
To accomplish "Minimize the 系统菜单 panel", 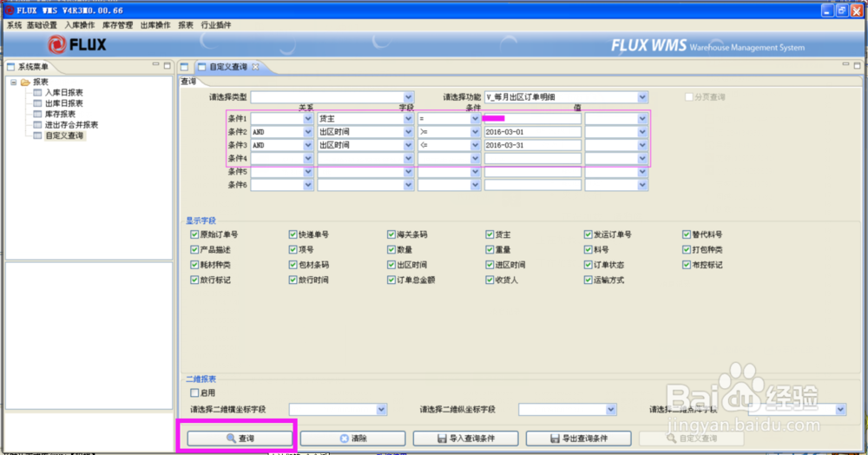I will pos(155,65).
